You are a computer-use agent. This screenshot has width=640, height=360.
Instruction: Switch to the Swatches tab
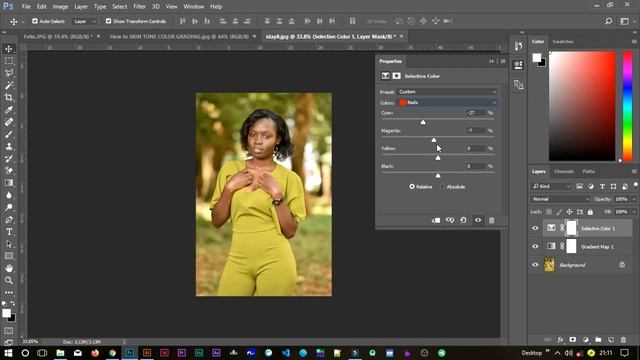pyautogui.click(x=563, y=42)
